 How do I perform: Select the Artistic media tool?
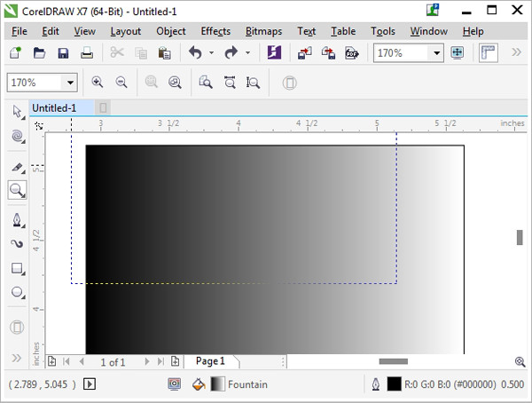pos(17,243)
